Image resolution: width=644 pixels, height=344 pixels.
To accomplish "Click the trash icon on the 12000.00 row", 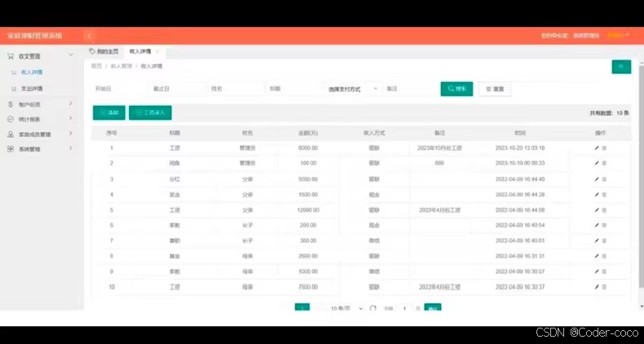I will (604, 209).
